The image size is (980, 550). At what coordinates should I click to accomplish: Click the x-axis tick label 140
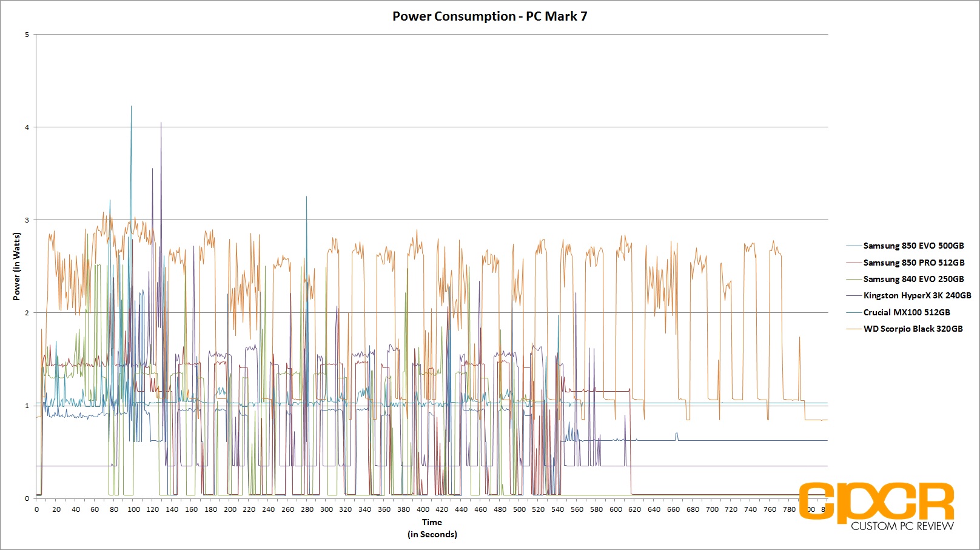pos(172,509)
